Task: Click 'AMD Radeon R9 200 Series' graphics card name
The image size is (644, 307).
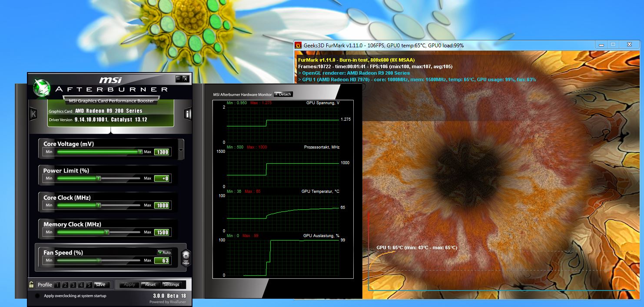Action: [x=109, y=111]
